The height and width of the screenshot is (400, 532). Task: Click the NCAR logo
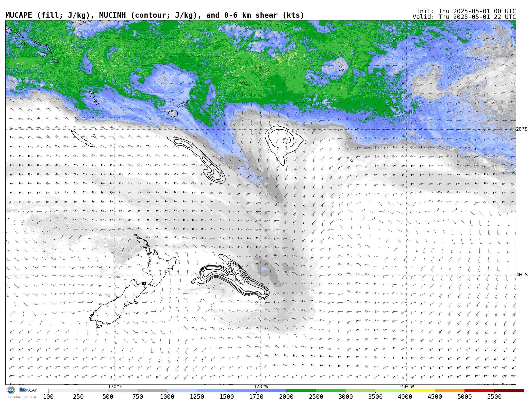click(x=28, y=390)
